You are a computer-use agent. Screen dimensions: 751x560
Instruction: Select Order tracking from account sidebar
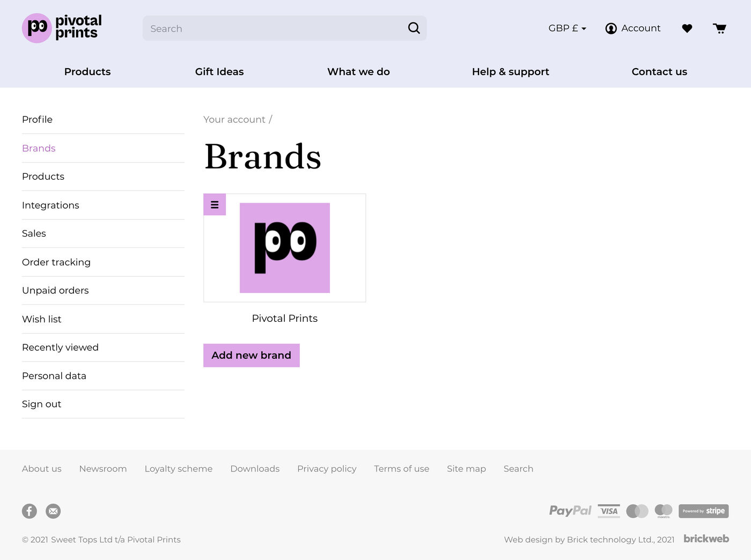56,262
